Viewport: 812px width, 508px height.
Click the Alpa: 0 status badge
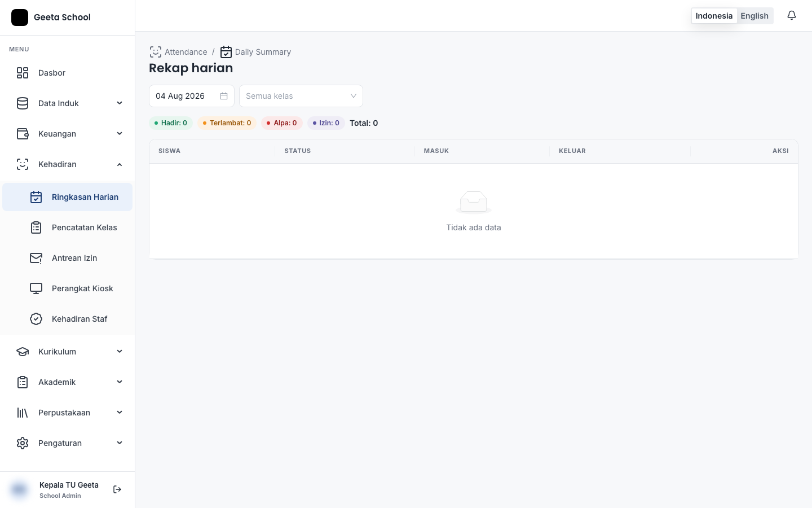[x=282, y=123]
